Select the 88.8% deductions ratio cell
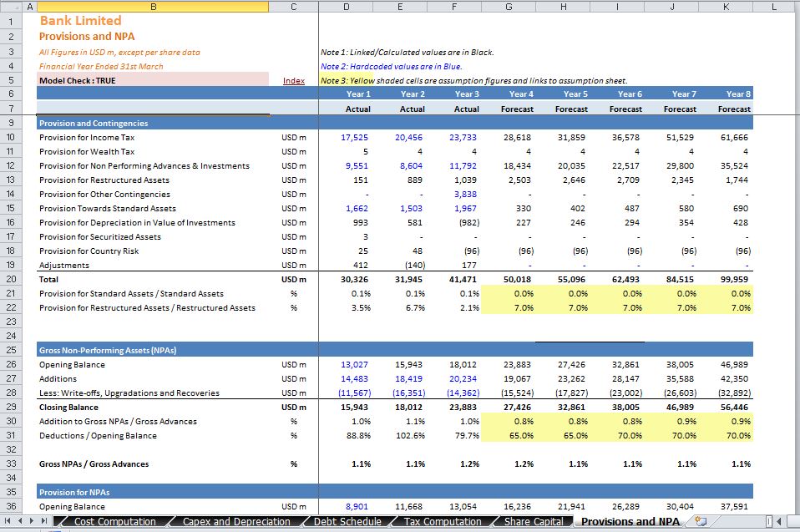This screenshot has height=532, width=800. [346, 436]
